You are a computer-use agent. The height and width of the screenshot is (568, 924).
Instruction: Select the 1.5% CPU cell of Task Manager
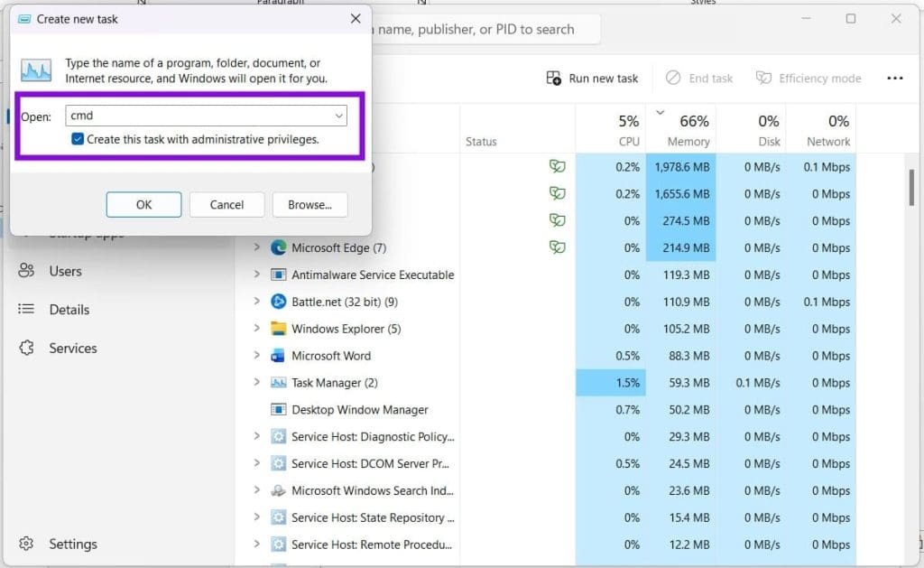(611, 383)
